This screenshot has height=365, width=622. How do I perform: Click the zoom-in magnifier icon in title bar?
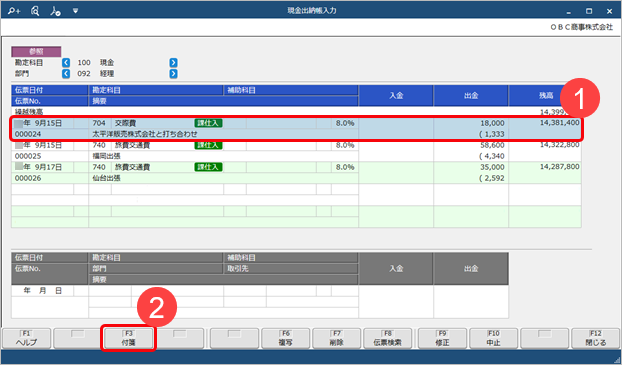click(x=14, y=11)
